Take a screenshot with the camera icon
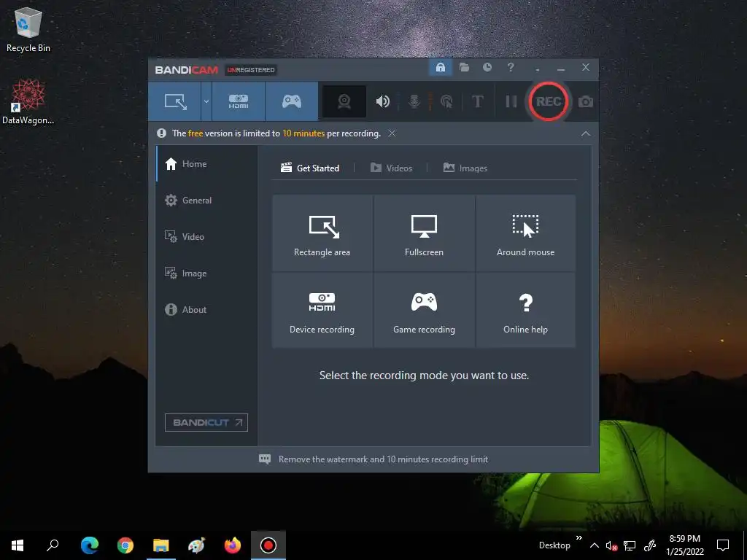Viewport: 747px width, 560px height. click(x=586, y=101)
